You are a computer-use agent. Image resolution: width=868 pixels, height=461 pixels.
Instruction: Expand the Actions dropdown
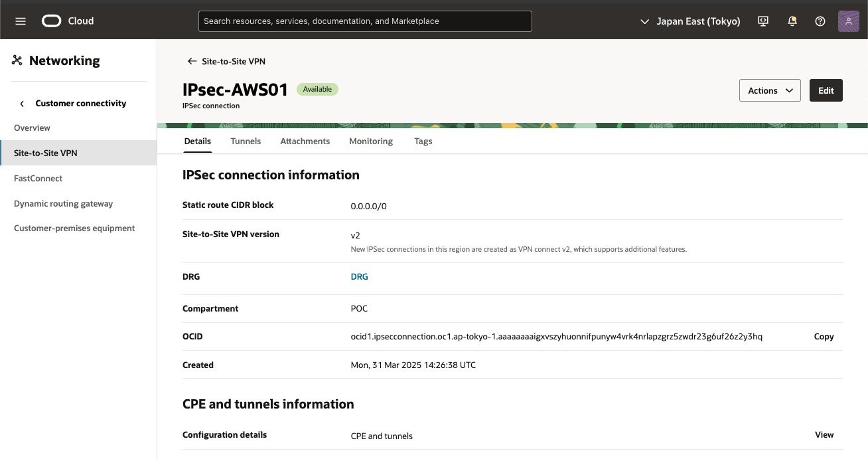click(x=770, y=90)
